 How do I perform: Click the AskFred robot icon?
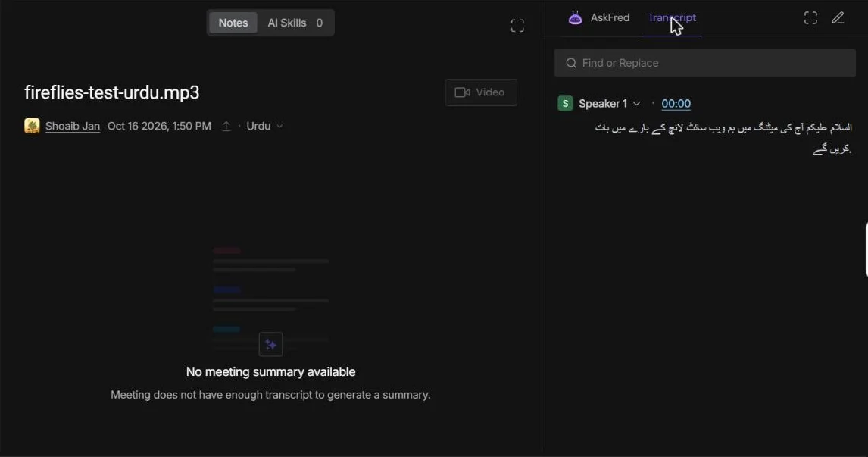pos(575,17)
